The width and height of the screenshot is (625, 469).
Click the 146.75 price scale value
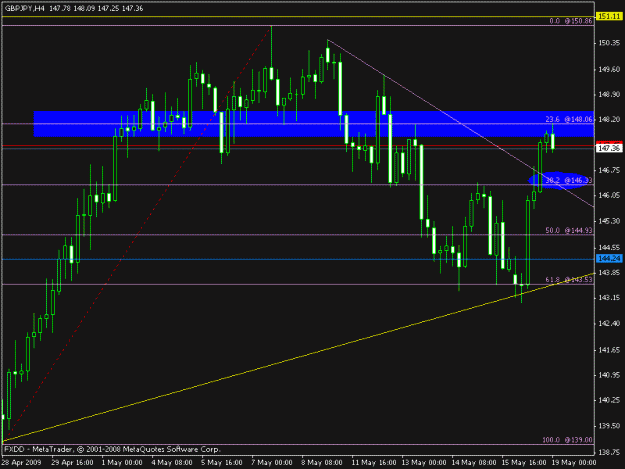point(610,170)
